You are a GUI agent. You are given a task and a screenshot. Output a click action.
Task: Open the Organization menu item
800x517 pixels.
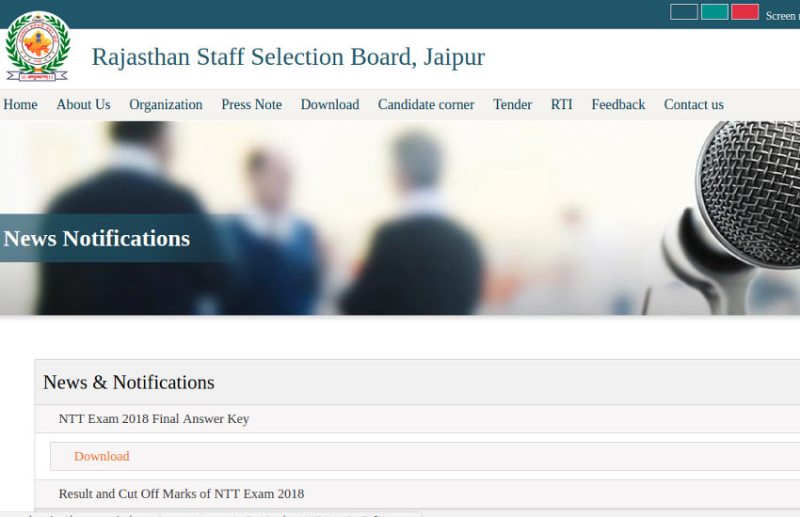click(x=166, y=104)
